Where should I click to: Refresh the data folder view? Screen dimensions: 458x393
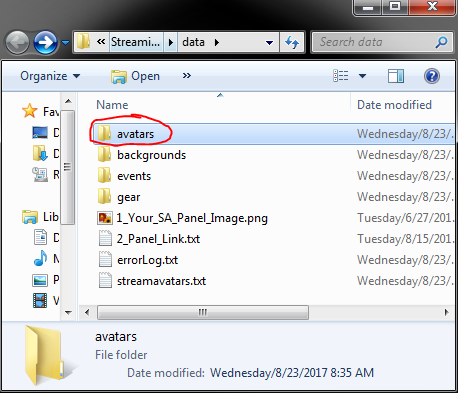pyautogui.click(x=292, y=42)
